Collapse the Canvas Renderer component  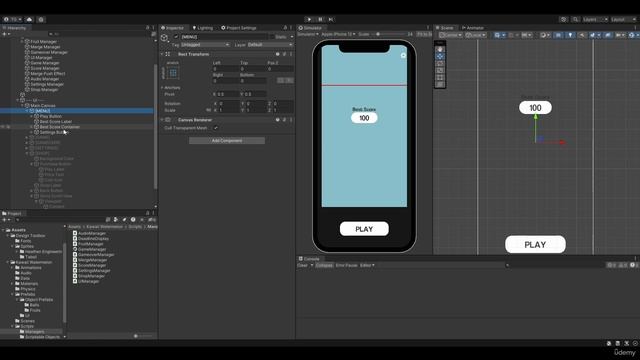[x=162, y=120]
